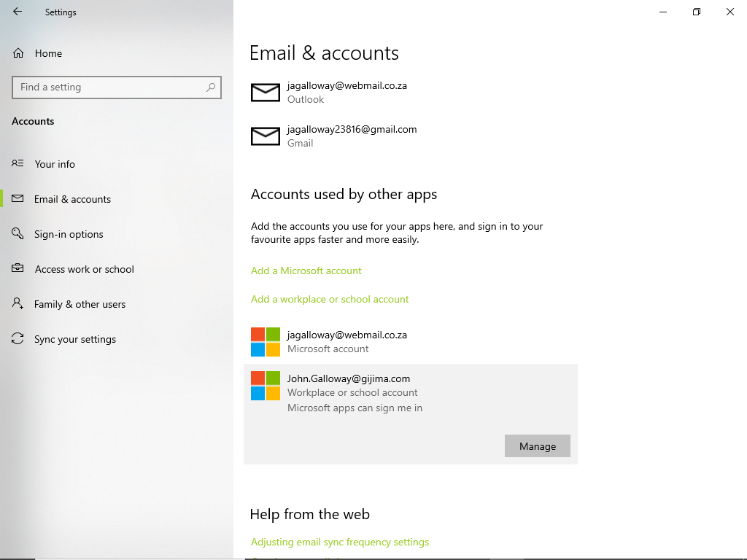Image resolution: width=747 pixels, height=560 pixels.
Task: Click the Microsoft logo beside jagalloway@webmail.co.za
Action: coord(265,341)
